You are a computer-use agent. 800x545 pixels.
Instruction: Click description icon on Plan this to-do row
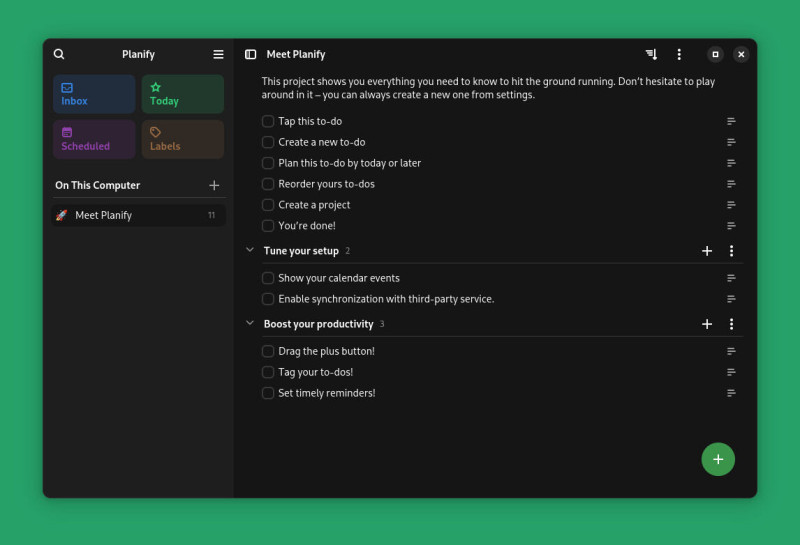tap(731, 163)
